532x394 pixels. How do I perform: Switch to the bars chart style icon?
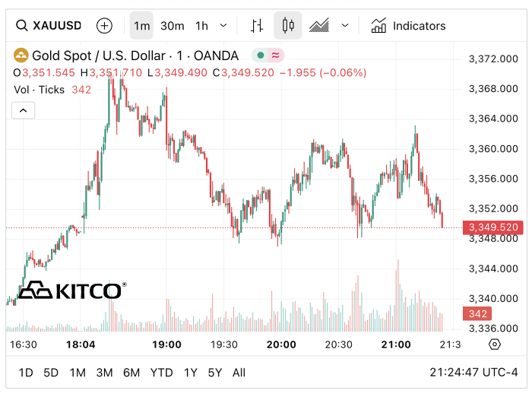coord(257,25)
